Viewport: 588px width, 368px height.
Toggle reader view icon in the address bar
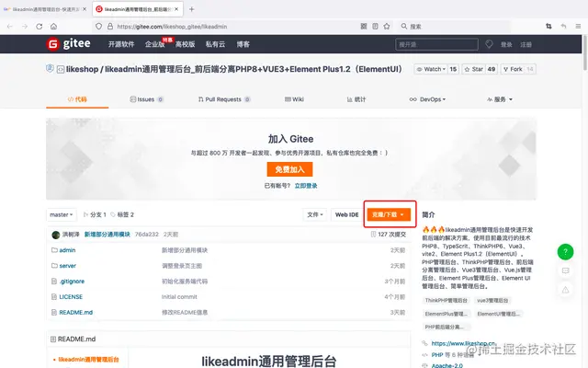pos(375,27)
